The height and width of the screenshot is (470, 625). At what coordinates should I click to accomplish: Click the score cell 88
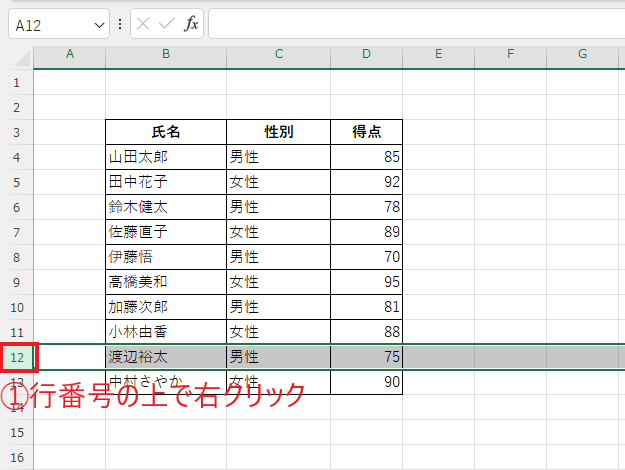pos(366,332)
